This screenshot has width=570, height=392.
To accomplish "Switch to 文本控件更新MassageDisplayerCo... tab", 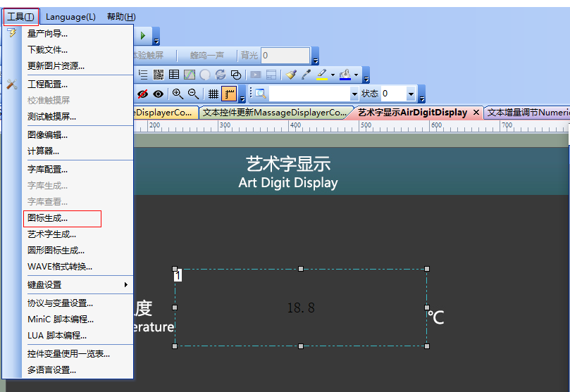I will (275, 113).
